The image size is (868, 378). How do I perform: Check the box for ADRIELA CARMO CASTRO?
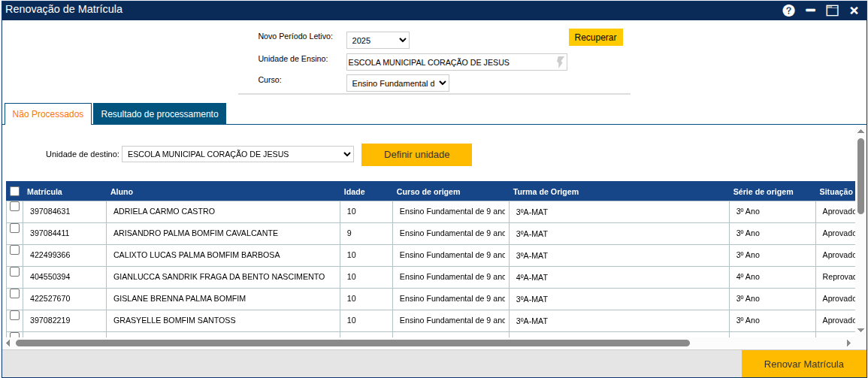pos(14,207)
